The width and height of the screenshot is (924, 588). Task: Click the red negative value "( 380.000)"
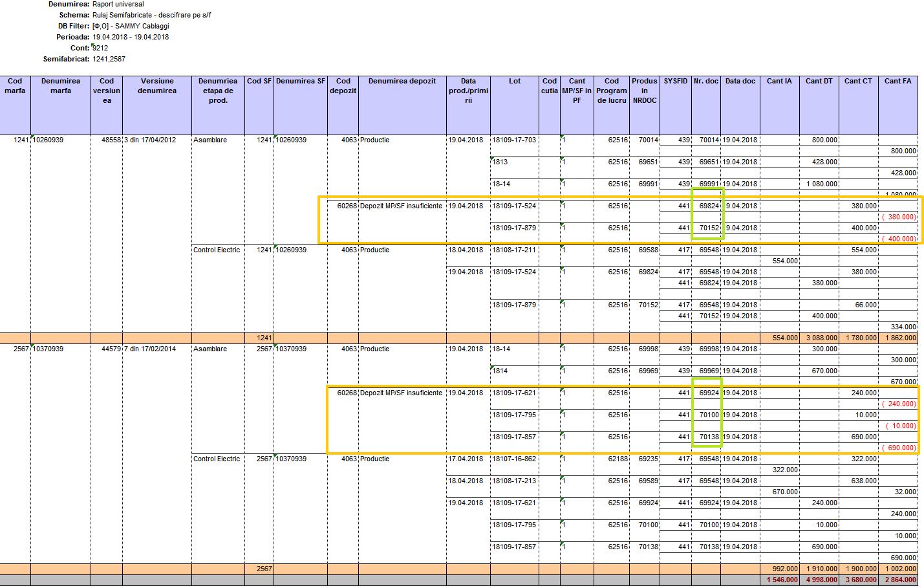899,217
